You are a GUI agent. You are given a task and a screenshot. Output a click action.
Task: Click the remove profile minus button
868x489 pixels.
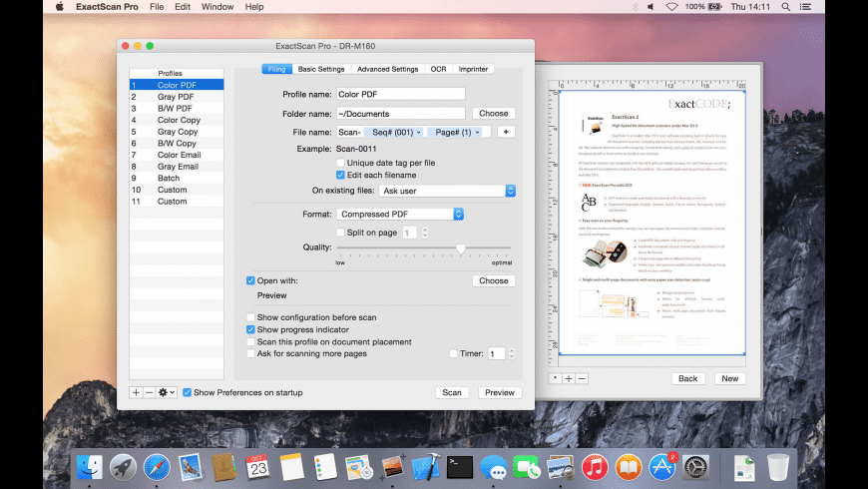(x=149, y=392)
